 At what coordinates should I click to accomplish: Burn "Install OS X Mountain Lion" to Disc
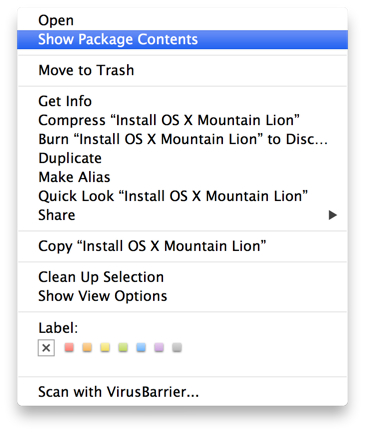[182, 139]
